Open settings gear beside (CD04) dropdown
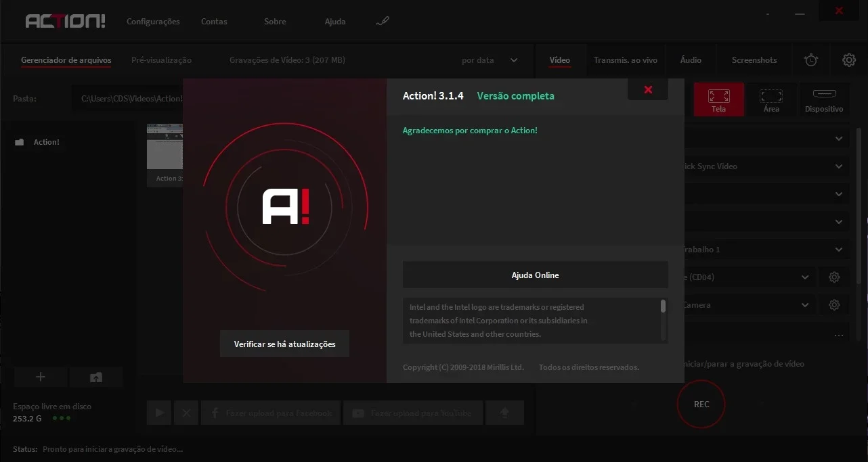This screenshot has width=868, height=462. 834,277
